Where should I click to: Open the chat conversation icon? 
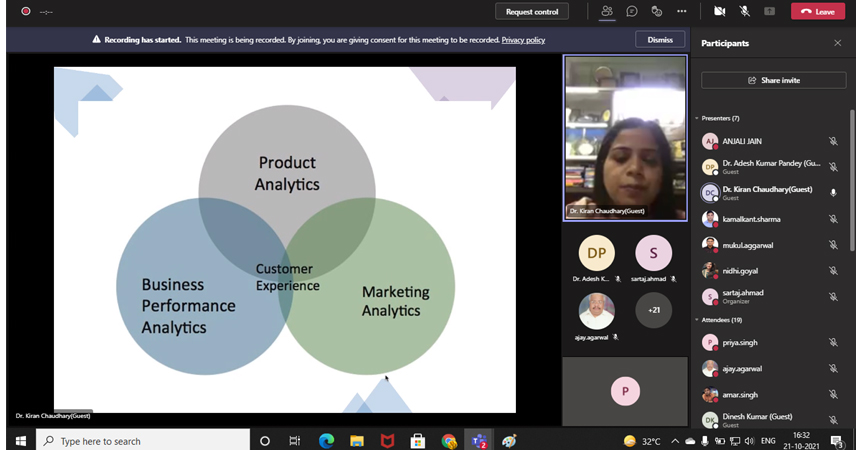632,11
